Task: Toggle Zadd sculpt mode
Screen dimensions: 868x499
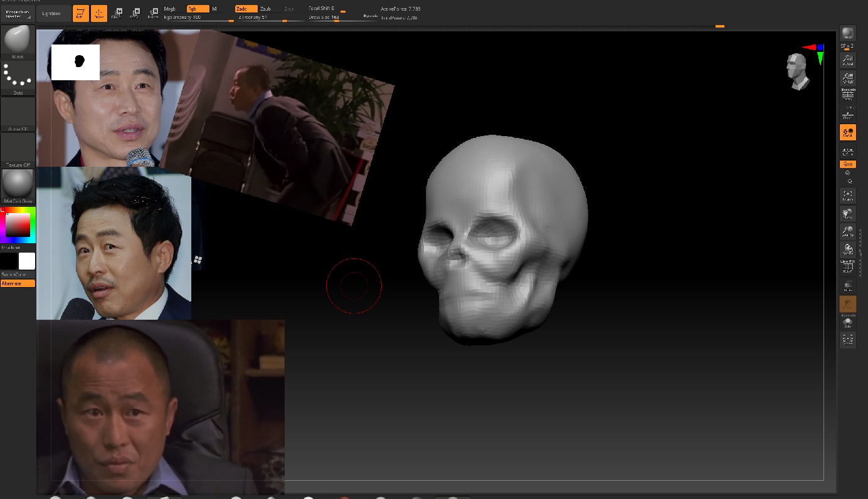Action: pos(246,9)
